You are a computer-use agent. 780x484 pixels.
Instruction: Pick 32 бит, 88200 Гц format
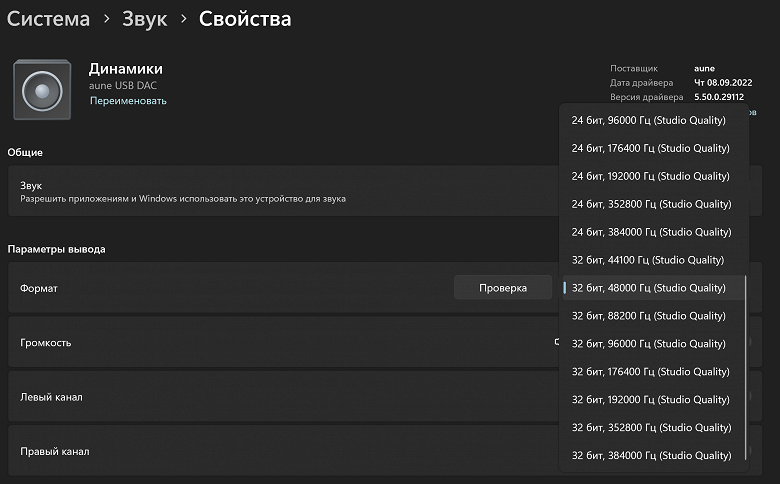pyautogui.click(x=648, y=316)
